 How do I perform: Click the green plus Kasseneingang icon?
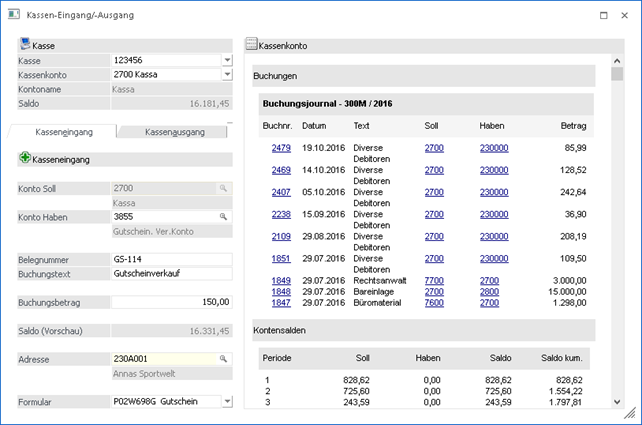pyautogui.click(x=25, y=158)
